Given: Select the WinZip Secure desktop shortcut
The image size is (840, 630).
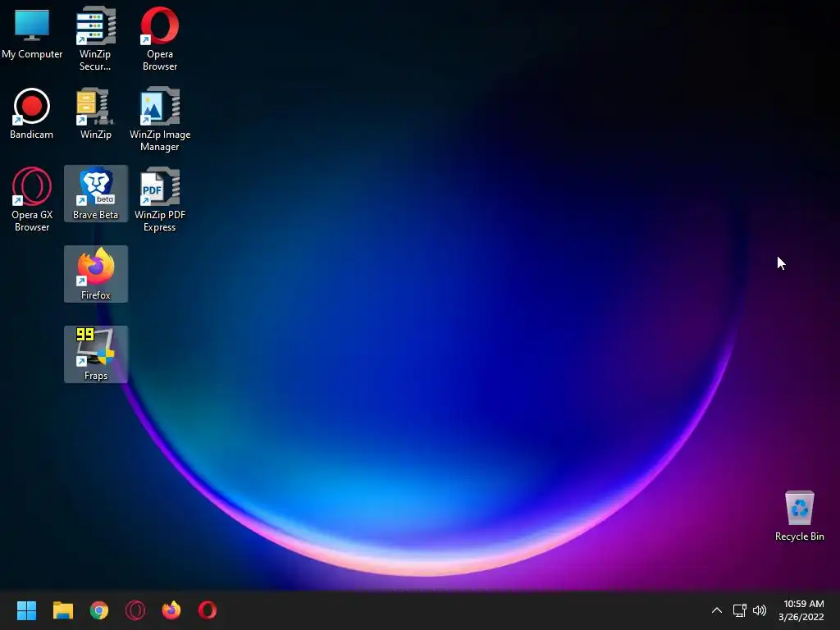Looking at the screenshot, I should pos(95,39).
